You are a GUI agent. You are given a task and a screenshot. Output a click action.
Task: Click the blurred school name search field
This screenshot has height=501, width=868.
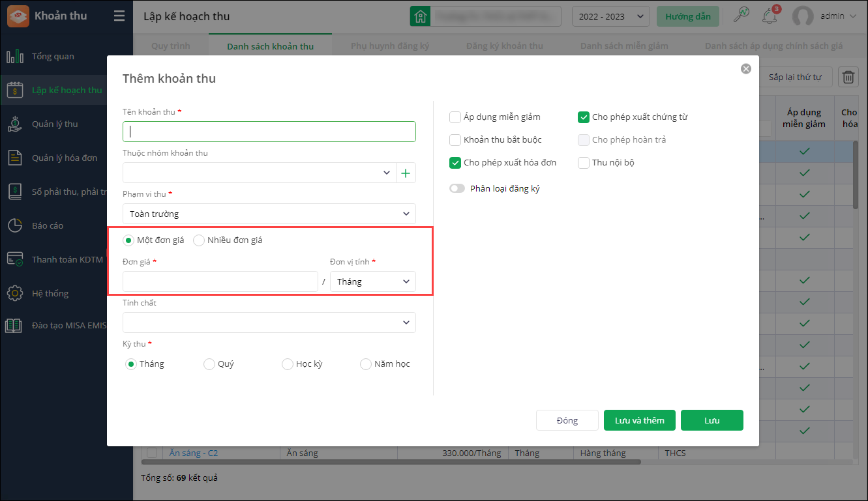(496, 16)
